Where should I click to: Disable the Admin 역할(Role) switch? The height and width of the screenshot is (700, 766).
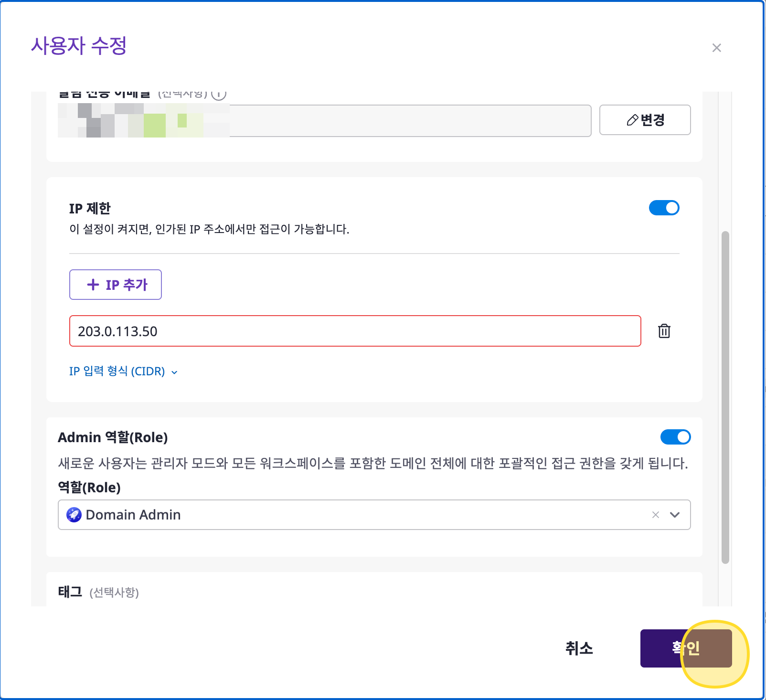pos(675,437)
